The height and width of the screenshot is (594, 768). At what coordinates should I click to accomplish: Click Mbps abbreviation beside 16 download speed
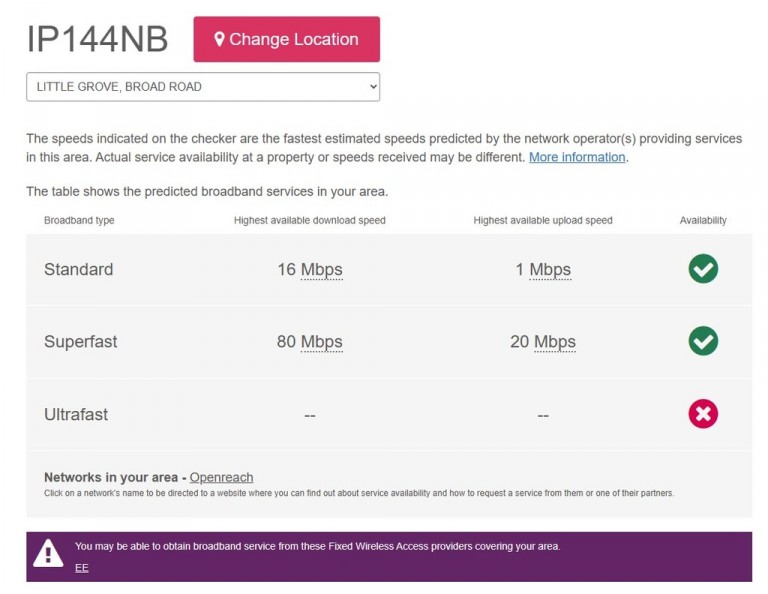point(321,270)
